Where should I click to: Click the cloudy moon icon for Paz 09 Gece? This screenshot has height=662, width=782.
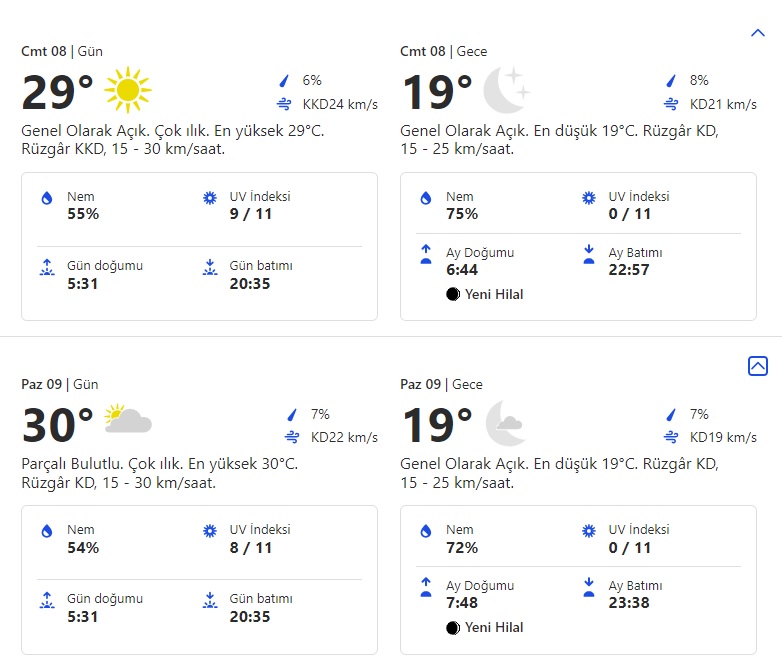[506, 424]
